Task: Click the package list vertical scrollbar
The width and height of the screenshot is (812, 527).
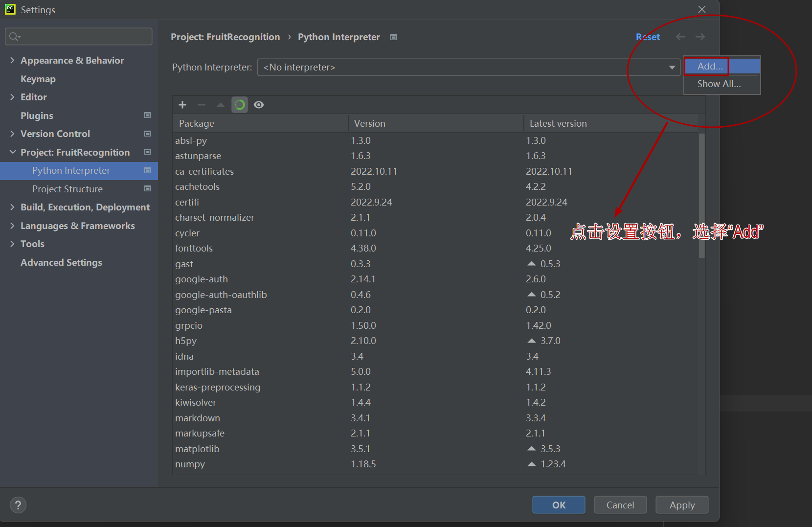Action: [x=702, y=196]
